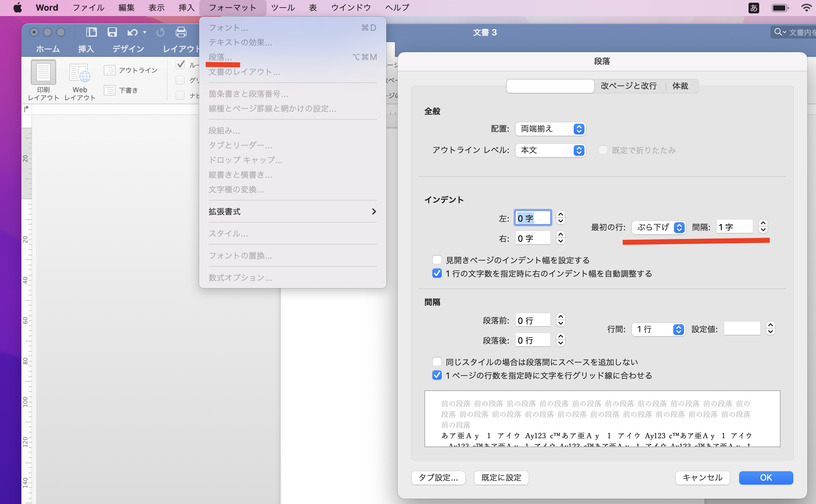Click the Print icon in toolbar

click(x=181, y=32)
